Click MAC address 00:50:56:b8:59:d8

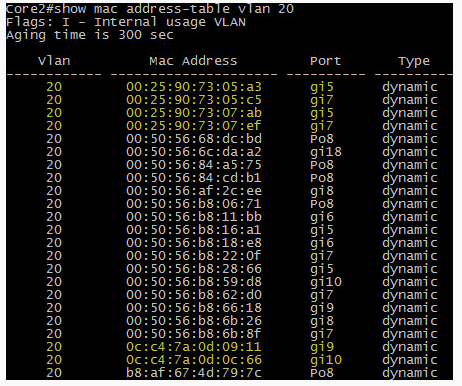tap(194, 282)
